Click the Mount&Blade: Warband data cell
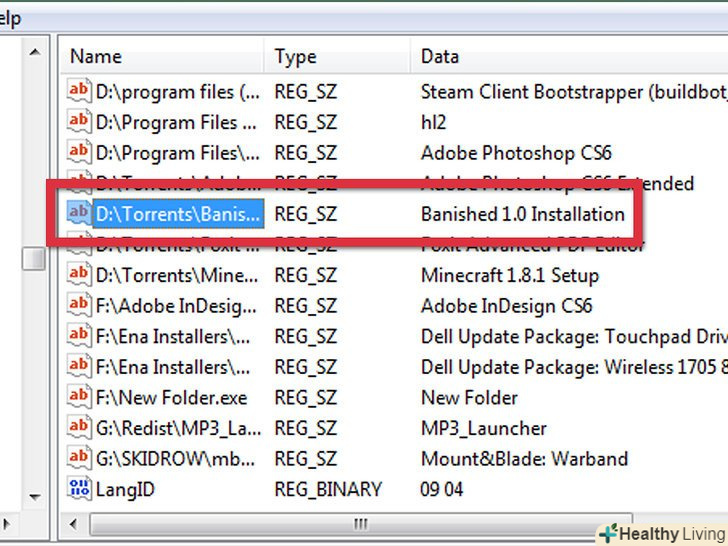This screenshot has width=728, height=546. [524, 460]
